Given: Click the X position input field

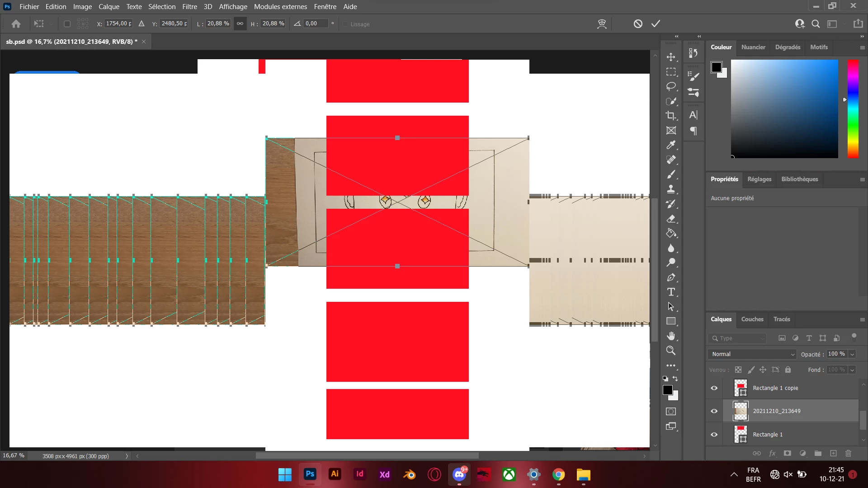Looking at the screenshot, I should [118, 24].
